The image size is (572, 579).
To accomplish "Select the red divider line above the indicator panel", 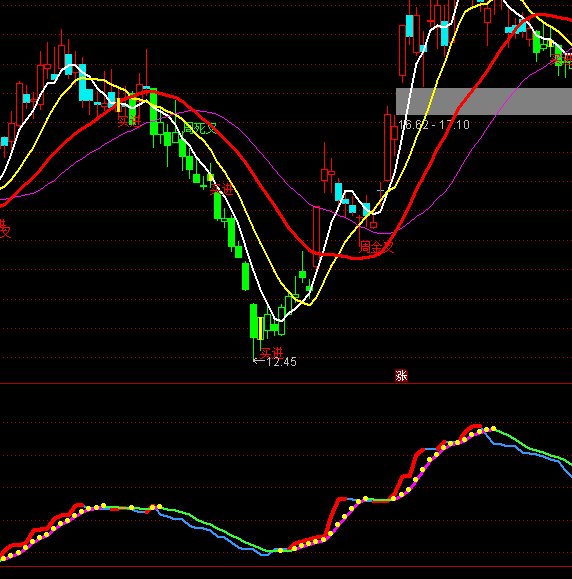I will pyautogui.click(x=286, y=384).
